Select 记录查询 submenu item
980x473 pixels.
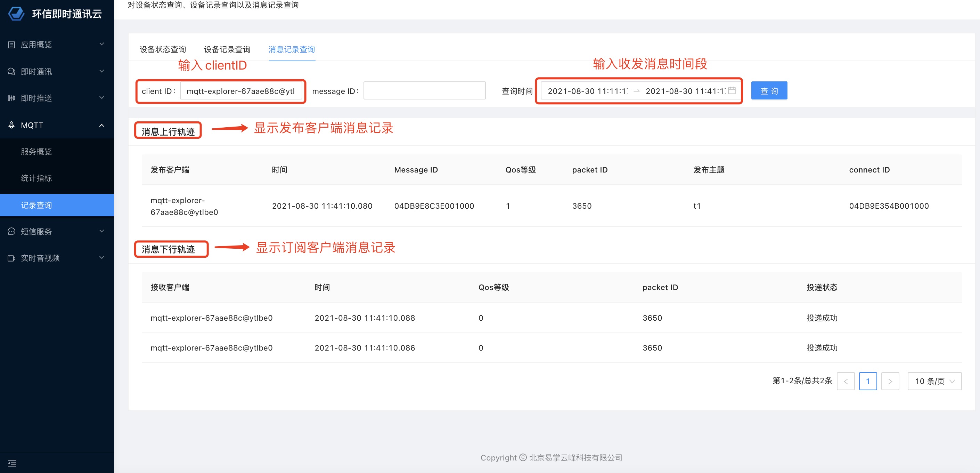[57, 205]
